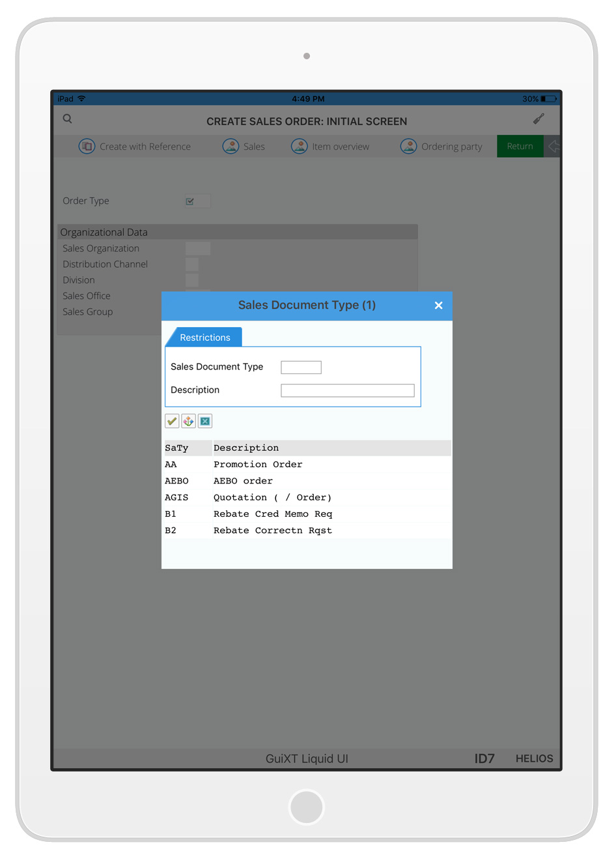This screenshot has width=616, height=866.
Task: Tap the paintbrush icon in header
Action: pyautogui.click(x=539, y=119)
